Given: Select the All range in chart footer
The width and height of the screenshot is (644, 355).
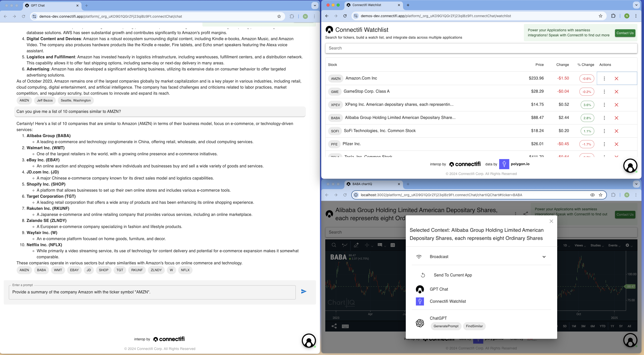Looking at the screenshot, I should [x=629, y=326].
